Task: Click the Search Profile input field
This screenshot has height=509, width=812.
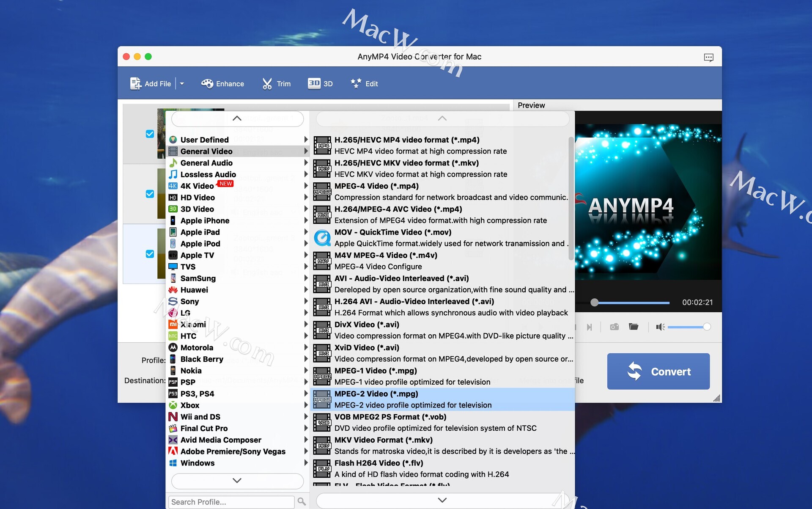Action: point(231,502)
